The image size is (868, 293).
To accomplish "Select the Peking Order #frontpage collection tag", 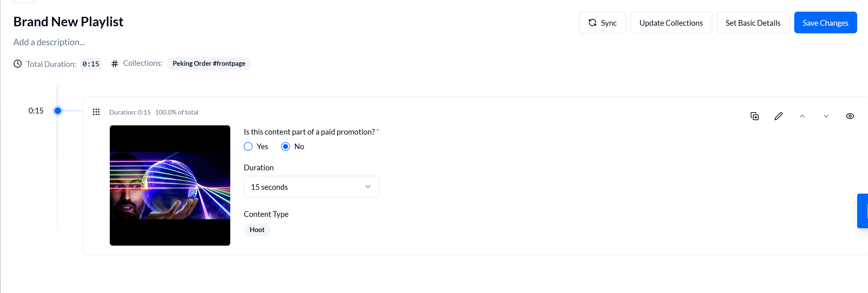I will [209, 63].
